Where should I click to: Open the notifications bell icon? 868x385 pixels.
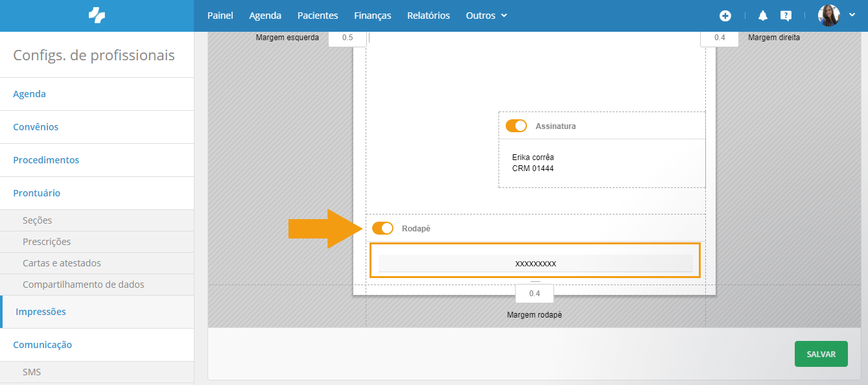click(x=763, y=16)
